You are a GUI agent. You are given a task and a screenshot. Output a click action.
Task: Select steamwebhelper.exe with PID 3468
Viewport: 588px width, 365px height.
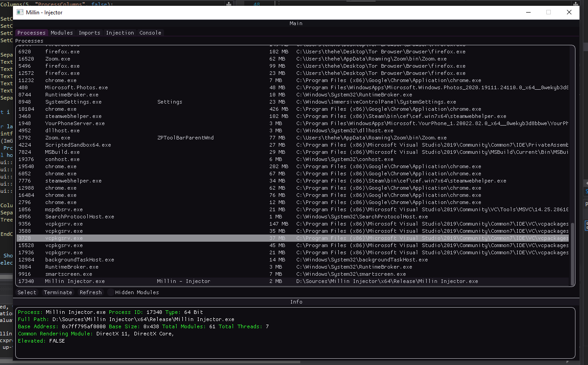(x=293, y=116)
